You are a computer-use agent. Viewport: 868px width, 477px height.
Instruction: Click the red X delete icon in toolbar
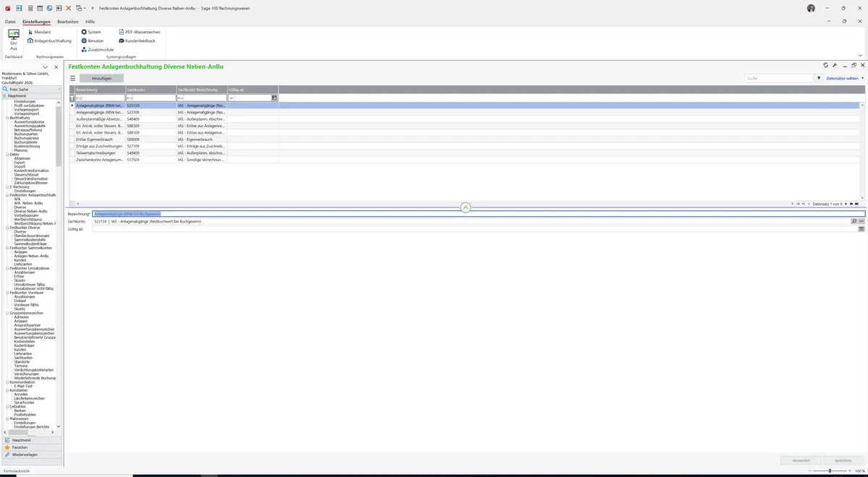coord(68,8)
